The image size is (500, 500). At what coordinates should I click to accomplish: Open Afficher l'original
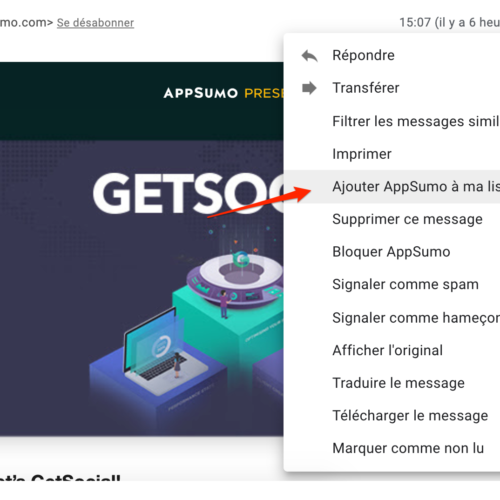pyautogui.click(x=392, y=350)
